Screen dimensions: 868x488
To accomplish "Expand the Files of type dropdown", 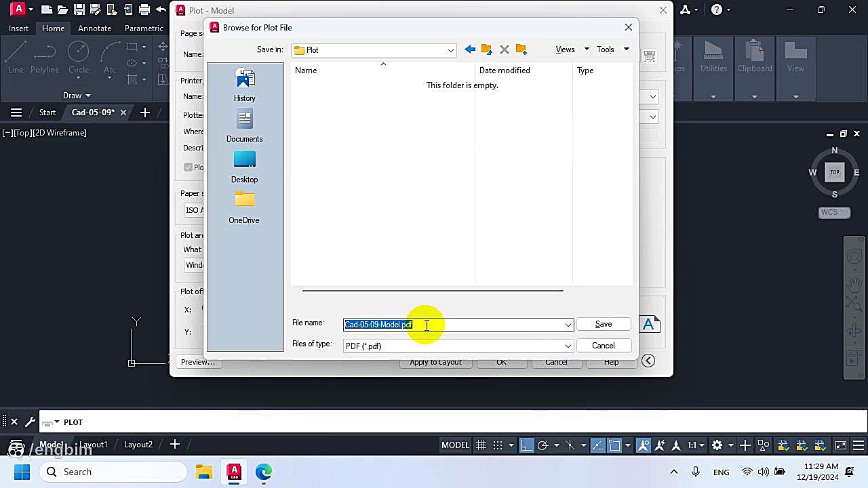I will pyautogui.click(x=568, y=346).
